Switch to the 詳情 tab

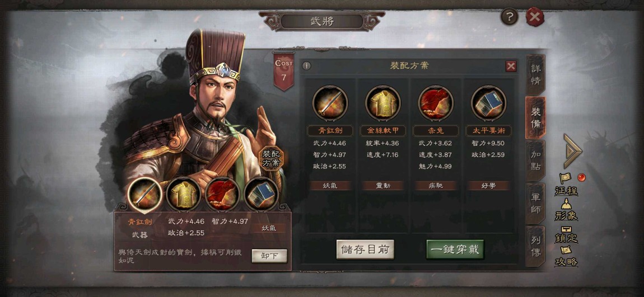coord(535,74)
